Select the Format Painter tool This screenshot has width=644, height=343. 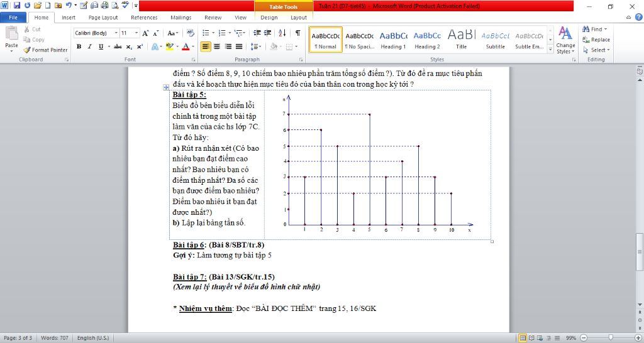[x=45, y=50]
